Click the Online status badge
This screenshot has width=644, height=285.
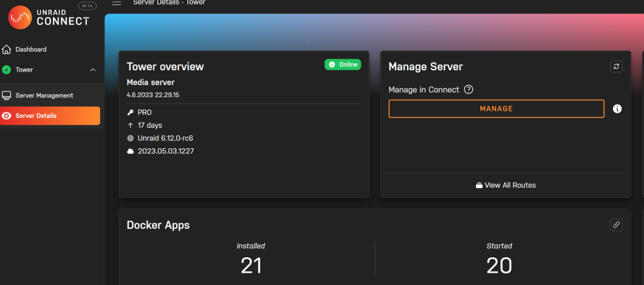coord(343,64)
